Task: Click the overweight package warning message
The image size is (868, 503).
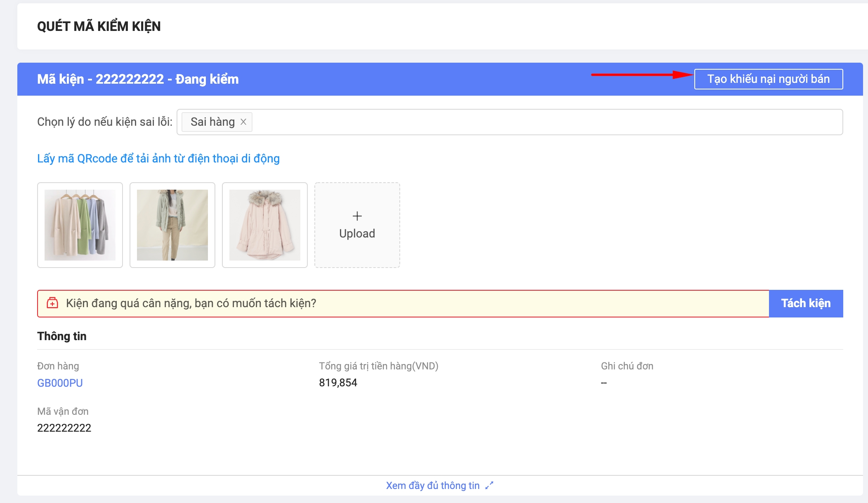Action: (191, 303)
